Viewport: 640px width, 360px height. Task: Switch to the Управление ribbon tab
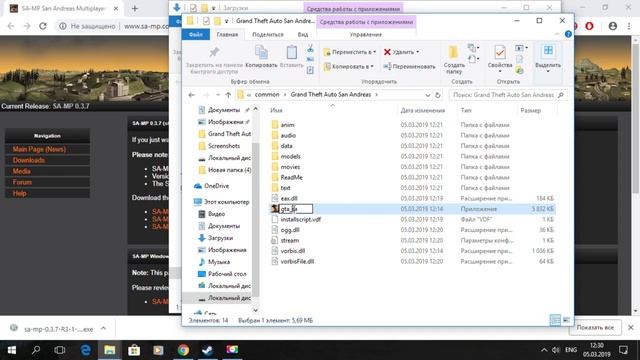(366, 35)
